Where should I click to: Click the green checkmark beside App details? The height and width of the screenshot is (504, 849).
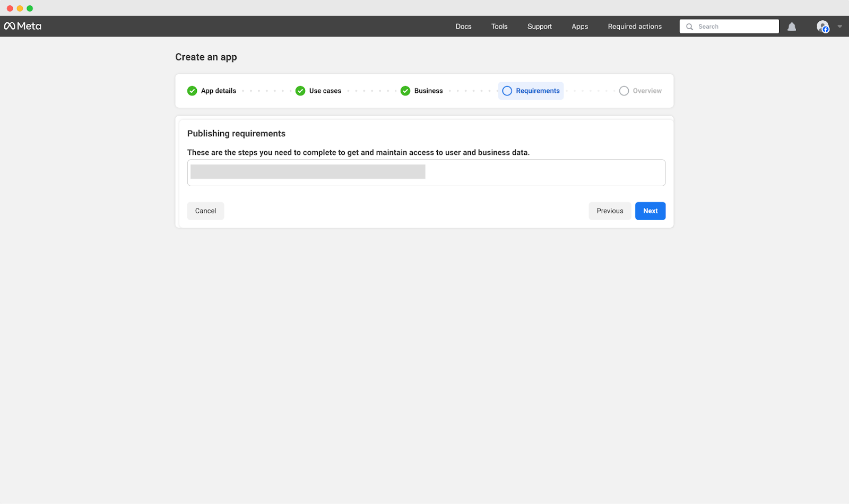192,91
